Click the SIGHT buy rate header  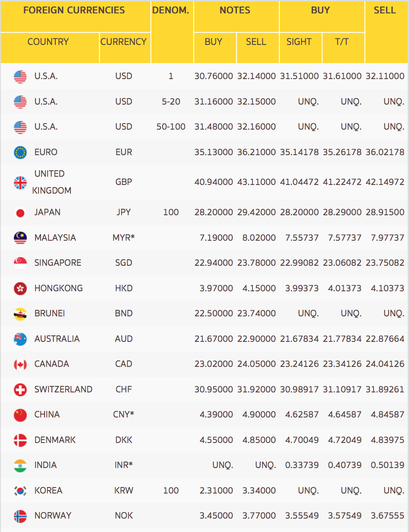[299, 42]
